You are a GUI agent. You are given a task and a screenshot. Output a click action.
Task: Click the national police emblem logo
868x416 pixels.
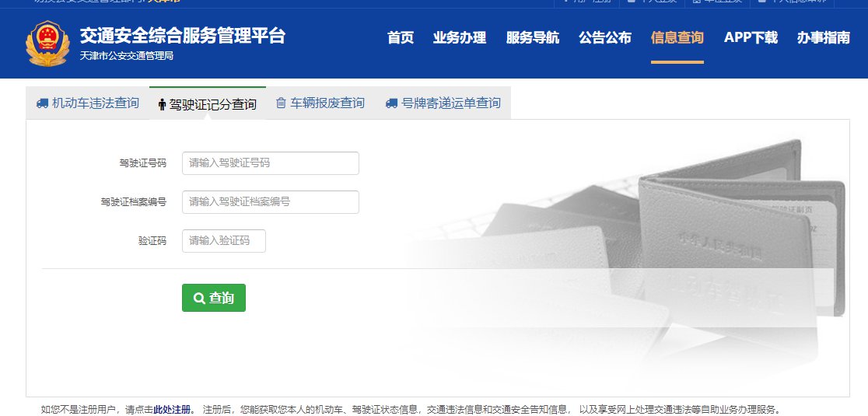pyautogui.click(x=47, y=44)
